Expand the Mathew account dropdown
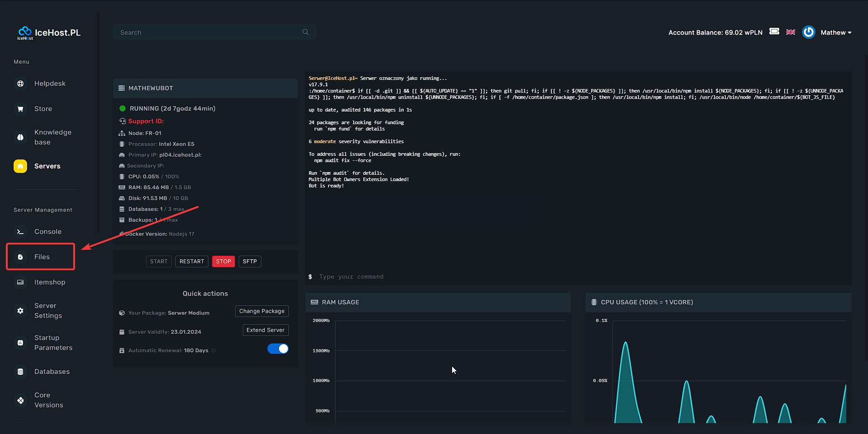 [835, 33]
